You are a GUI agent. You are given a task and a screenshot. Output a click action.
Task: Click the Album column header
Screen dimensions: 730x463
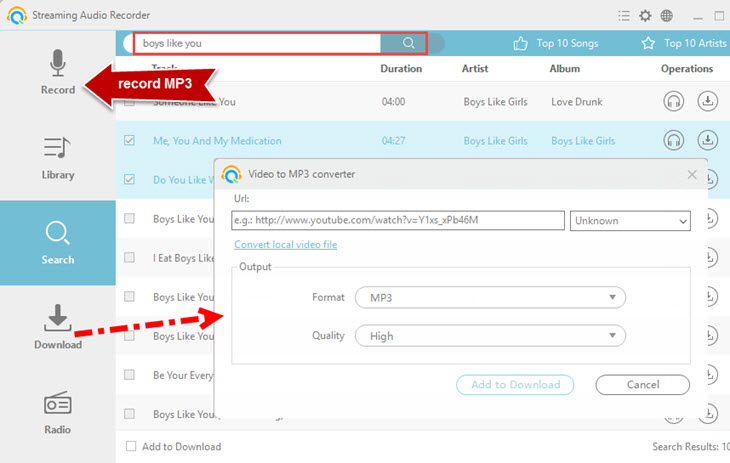[565, 68]
